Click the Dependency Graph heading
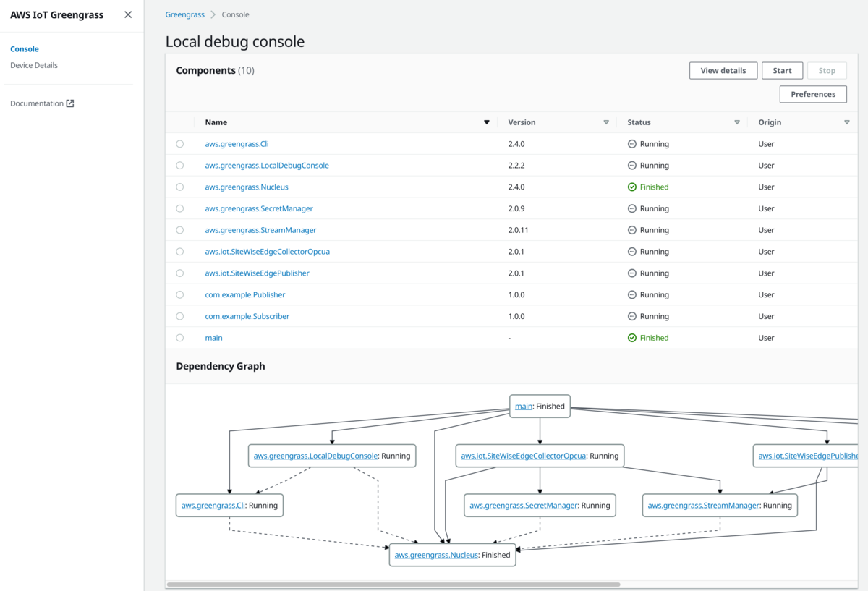The height and width of the screenshot is (591, 868). point(221,366)
